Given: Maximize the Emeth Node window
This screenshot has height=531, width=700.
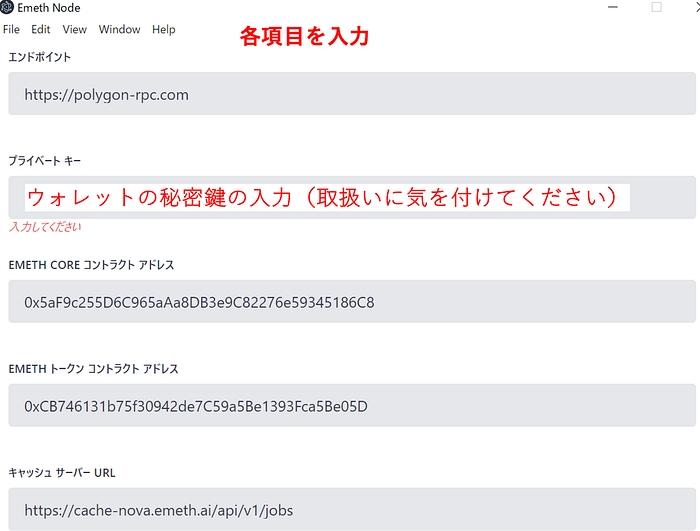Looking at the screenshot, I should pyautogui.click(x=657, y=7).
